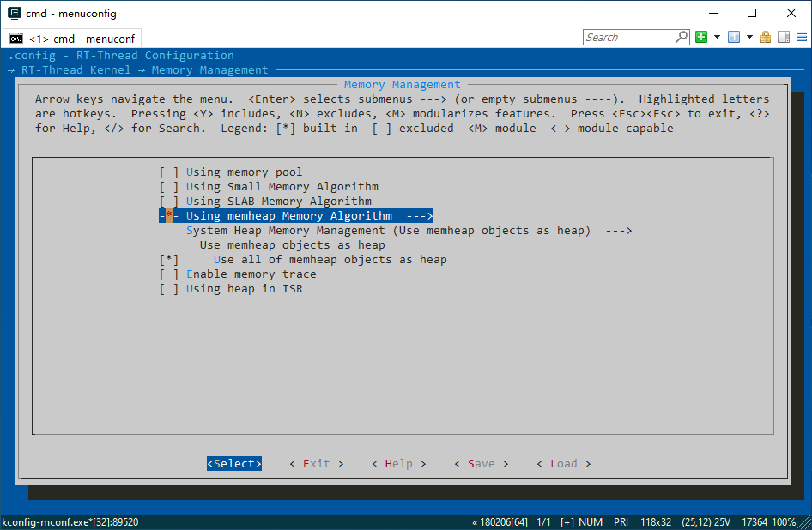Viewport: 812px width, 530px height.
Task: Click the -*- marker for memheap Algorithm
Action: pyautogui.click(x=169, y=216)
